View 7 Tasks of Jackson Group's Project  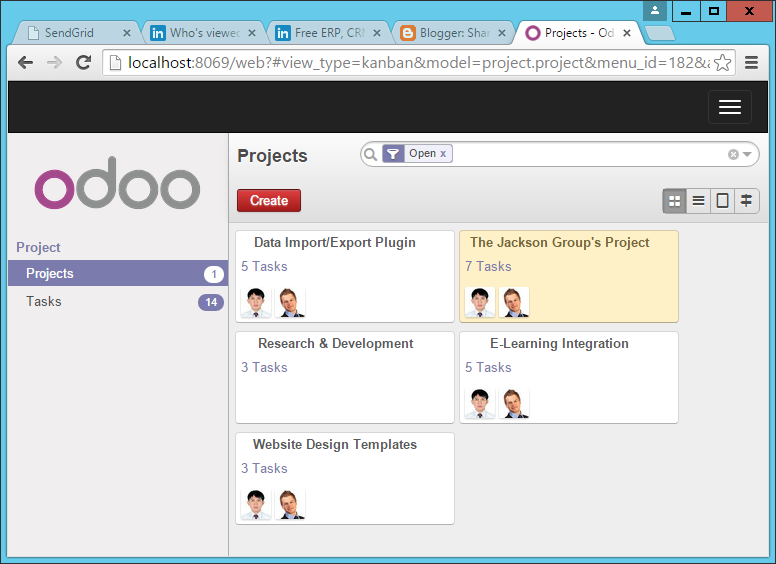[488, 266]
